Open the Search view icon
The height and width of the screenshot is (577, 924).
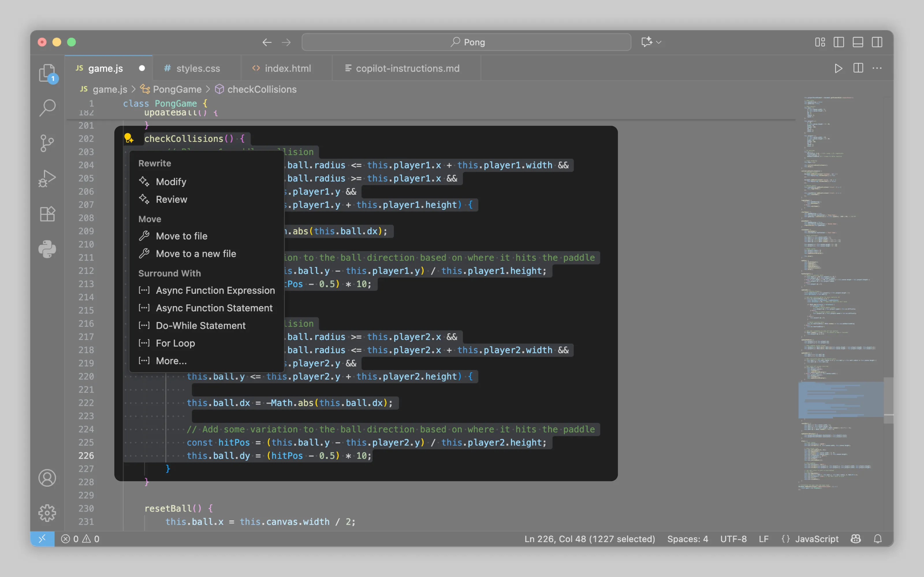[x=47, y=108]
